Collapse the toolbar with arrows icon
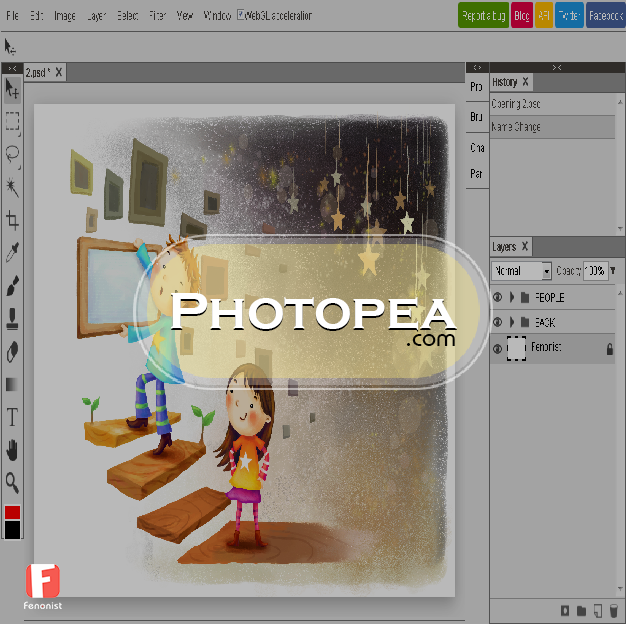This screenshot has width=626, height=624. [12, 68]
